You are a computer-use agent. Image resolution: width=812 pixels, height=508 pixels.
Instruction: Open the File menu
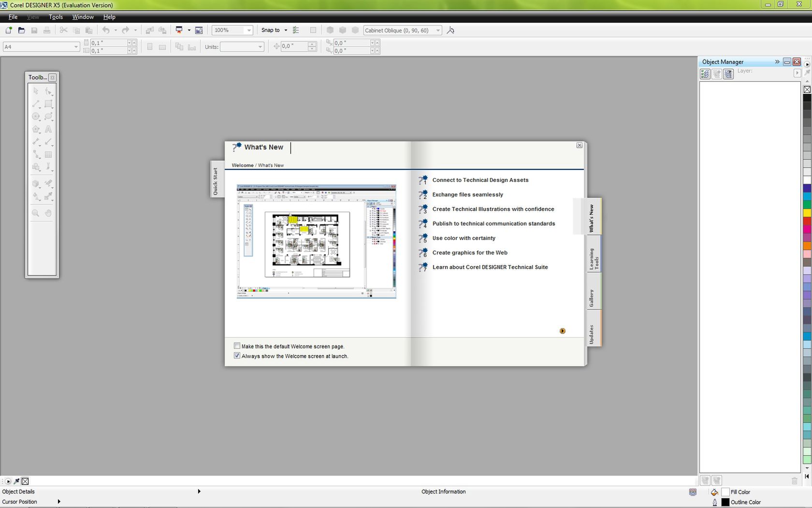click(x=13, y=17)
